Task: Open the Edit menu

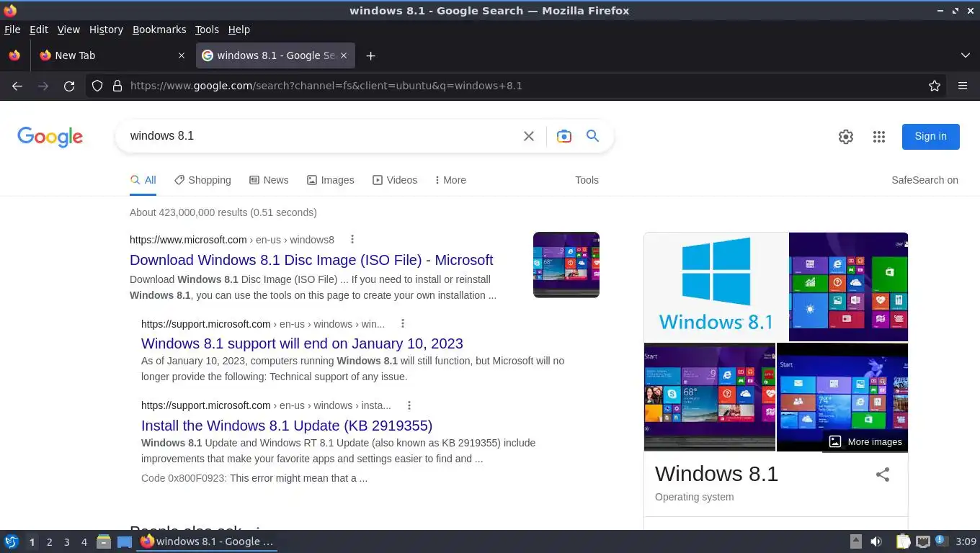Action: point(39,30)
